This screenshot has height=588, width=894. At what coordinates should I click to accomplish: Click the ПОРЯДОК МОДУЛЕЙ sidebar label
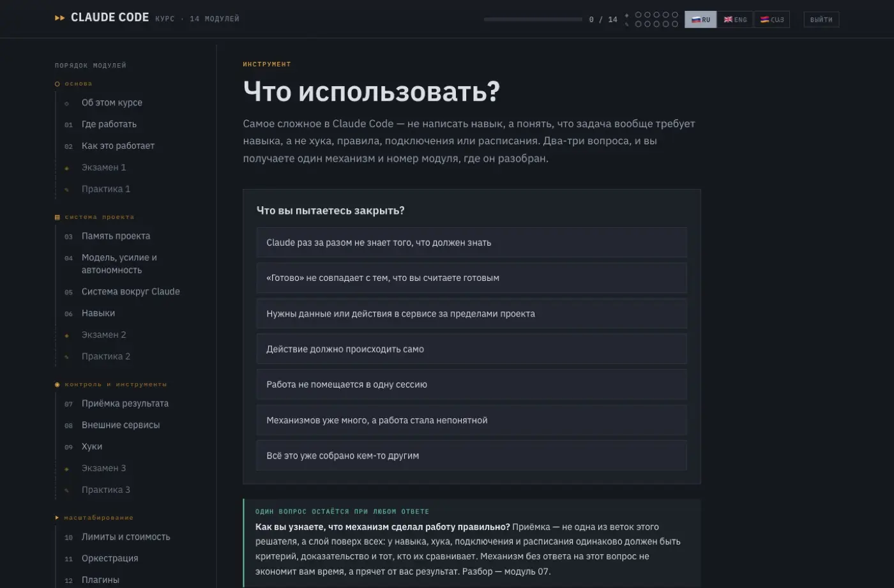[91, 66]
